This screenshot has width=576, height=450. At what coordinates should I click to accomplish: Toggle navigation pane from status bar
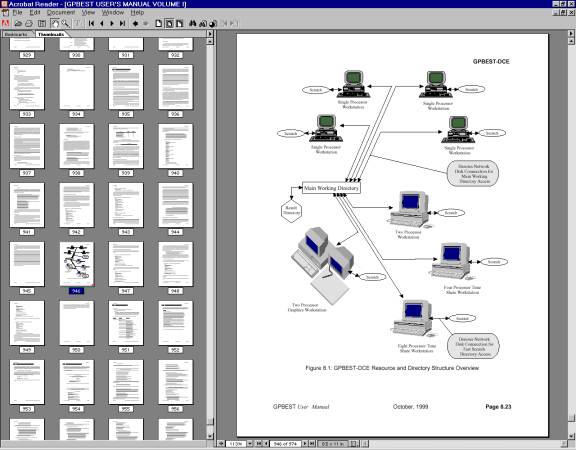[221, 444]
